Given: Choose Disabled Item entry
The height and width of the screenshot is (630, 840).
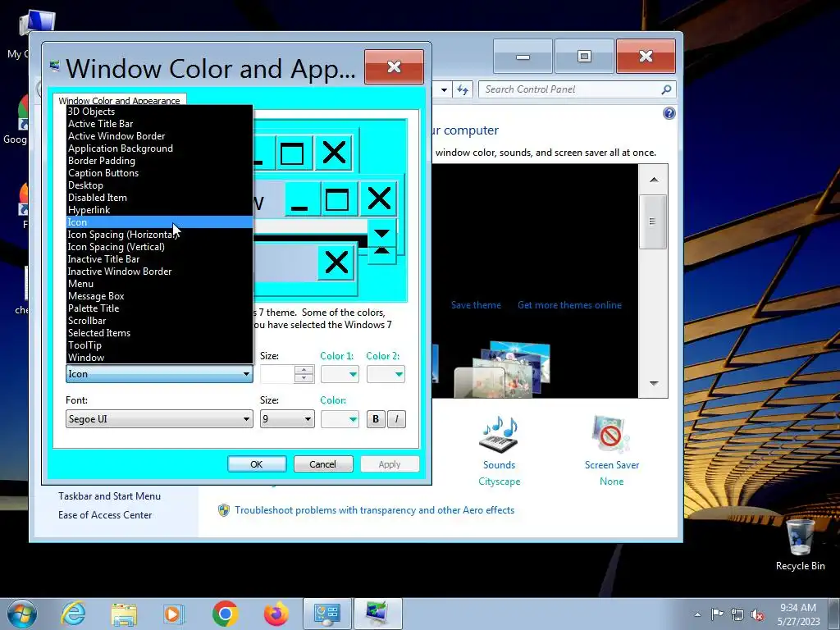Looking at the screenshot, I should coord(159,198).
